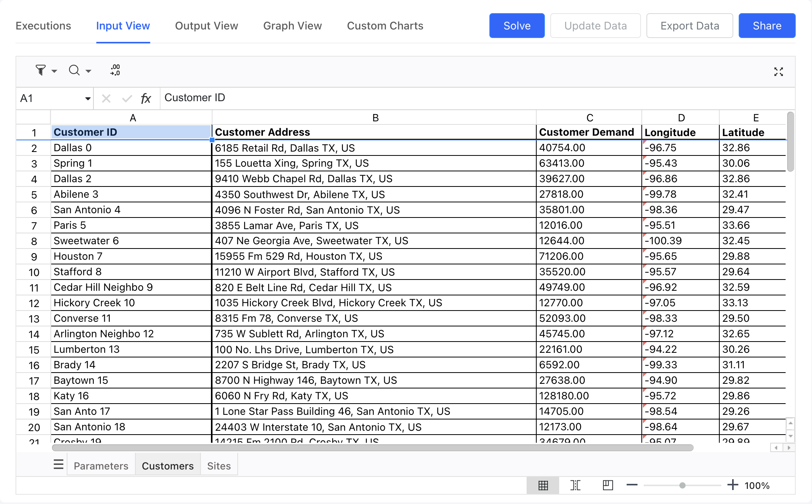Click the zoom out minus icon
Image resolution: width=812 pixels, height=504 pixels.
[x=632, y=485]
